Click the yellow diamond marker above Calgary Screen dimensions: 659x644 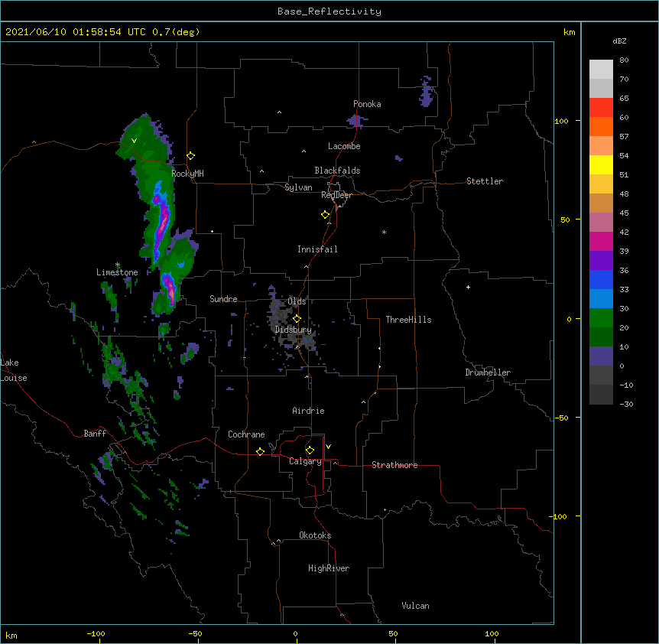tap(310, 450)
